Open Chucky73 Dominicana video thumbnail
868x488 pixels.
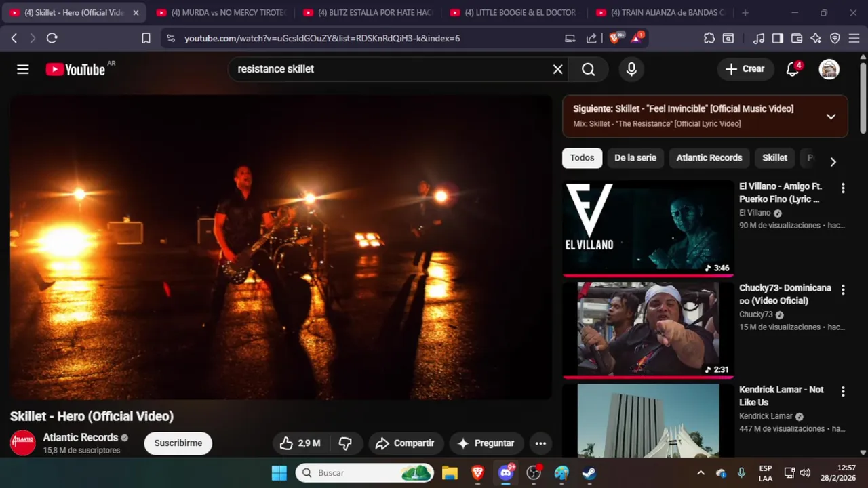pos(648,329)
